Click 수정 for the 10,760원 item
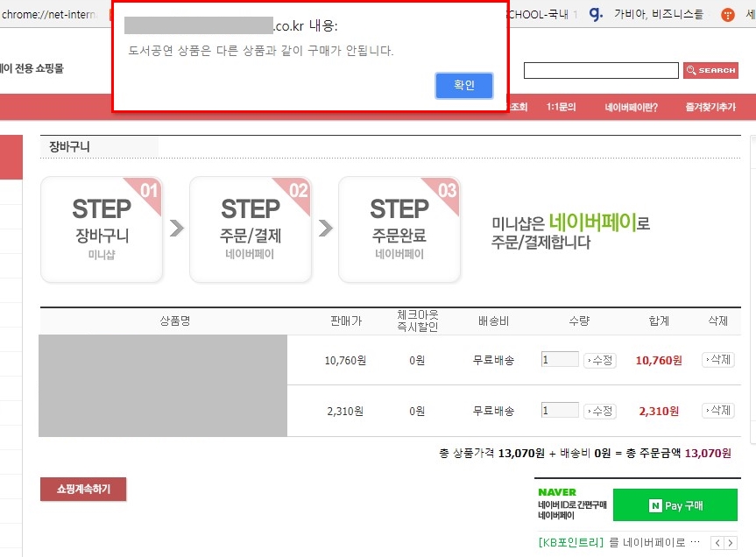Screen dimensions: 756x557 [600, 360]
